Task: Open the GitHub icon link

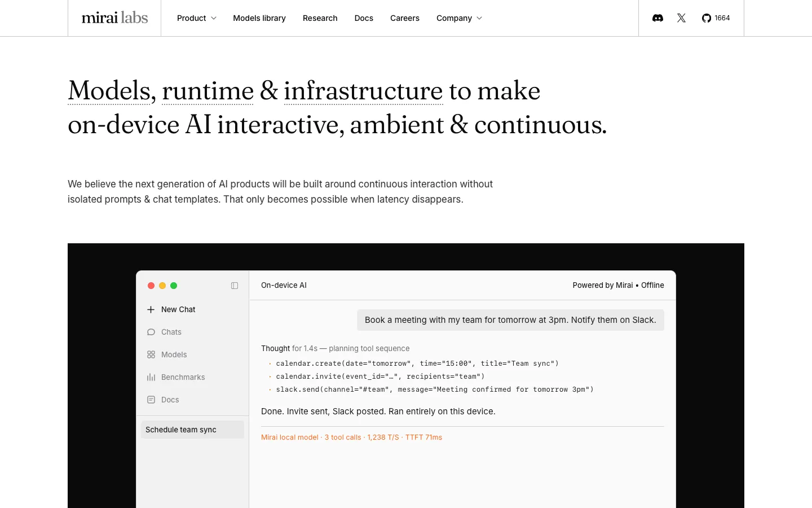Action: click(x=706, y=18)
